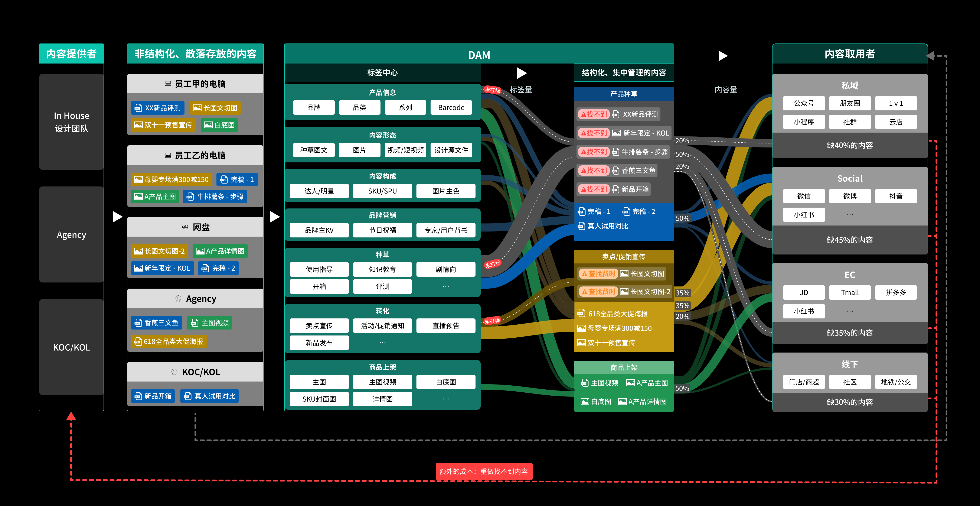Click the 找不到 badge beside 香煎三文鱼

coord(594,171)
